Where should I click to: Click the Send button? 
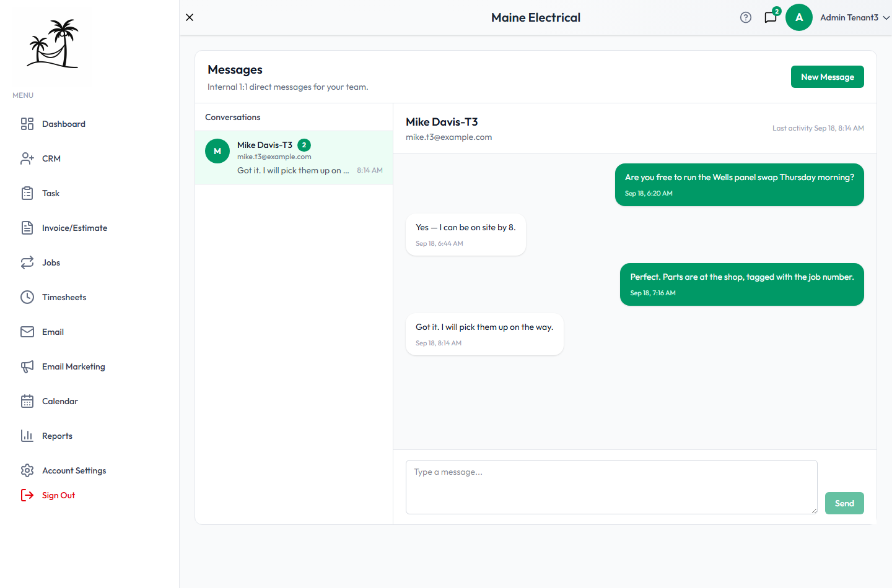tap(844, 503)
